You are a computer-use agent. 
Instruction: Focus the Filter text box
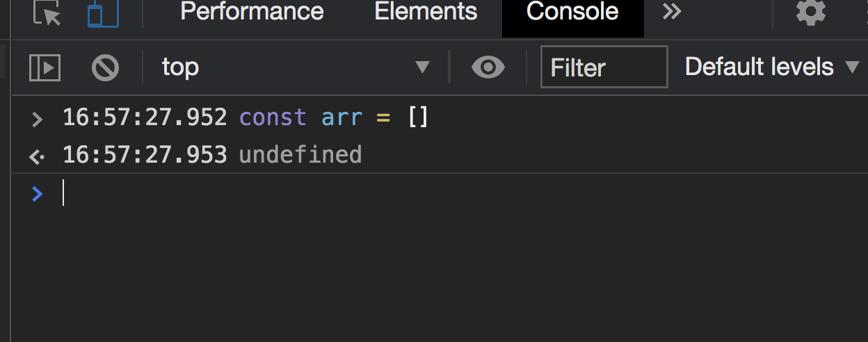pyautogui.click(x=604, y=67)
